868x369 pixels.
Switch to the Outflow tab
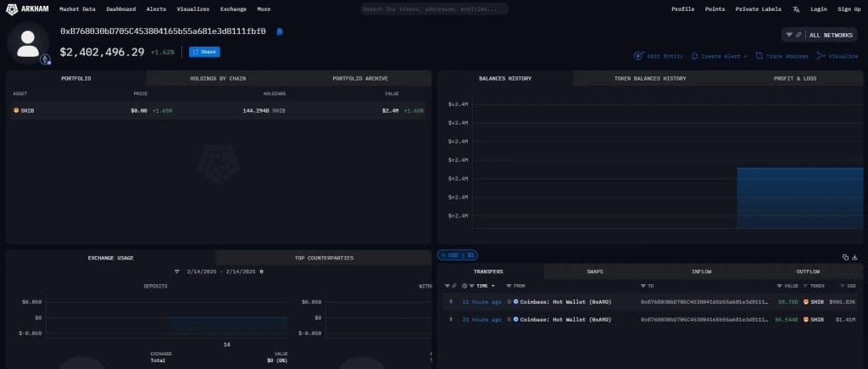tap(808, 271)
